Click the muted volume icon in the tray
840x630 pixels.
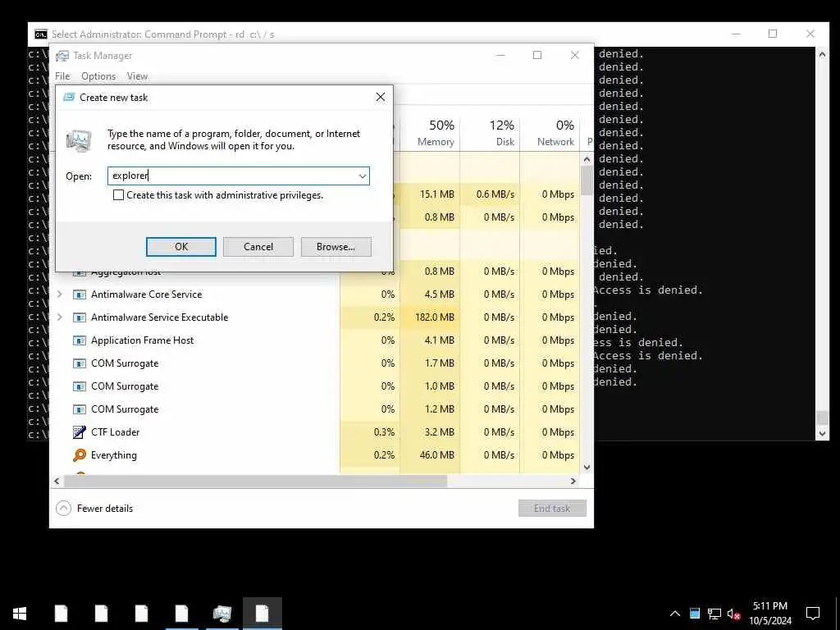click(733, 614)
